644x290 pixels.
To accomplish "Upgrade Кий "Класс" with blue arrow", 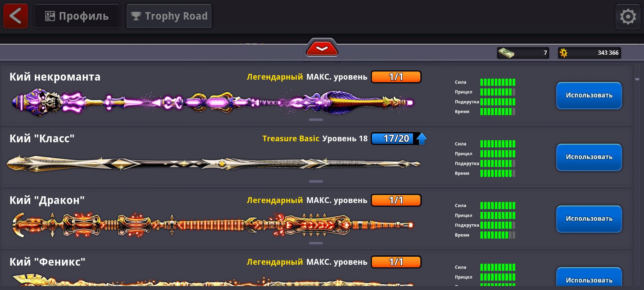I will 422,139.
